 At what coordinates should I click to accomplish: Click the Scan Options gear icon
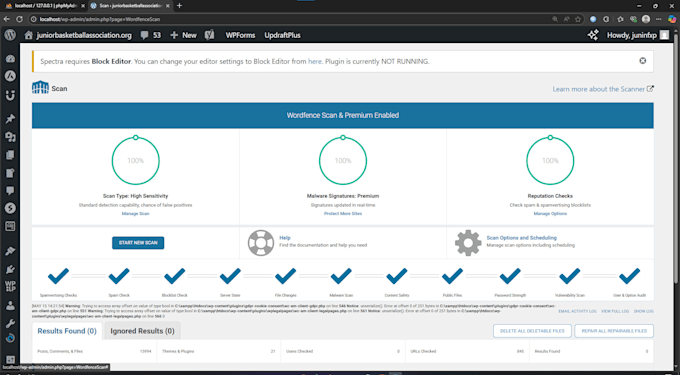pyautogui.click(x=468, y=243)
